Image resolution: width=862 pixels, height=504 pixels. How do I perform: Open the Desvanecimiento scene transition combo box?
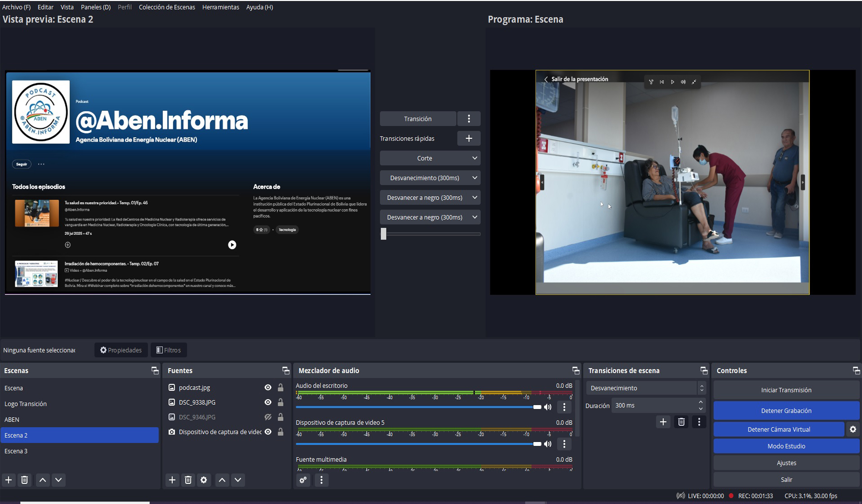pos(646,388)
